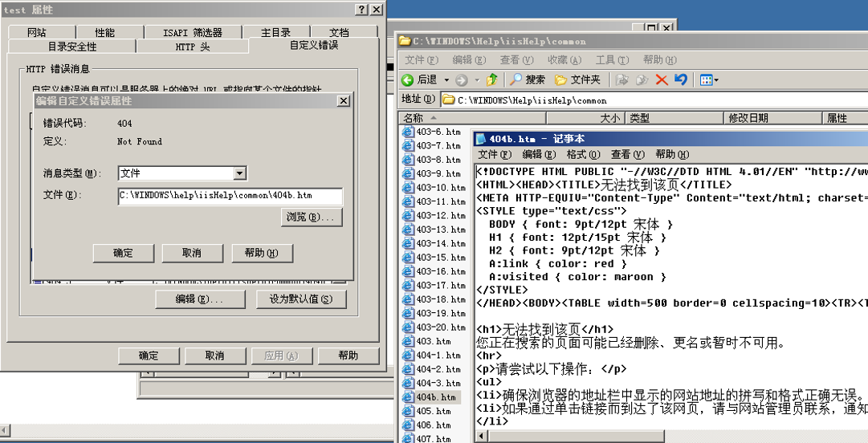Viewport: 868px width, 443px height.
Task: Switch to the Directory Security (目录安全性) tab
Action: coord(72,47)
